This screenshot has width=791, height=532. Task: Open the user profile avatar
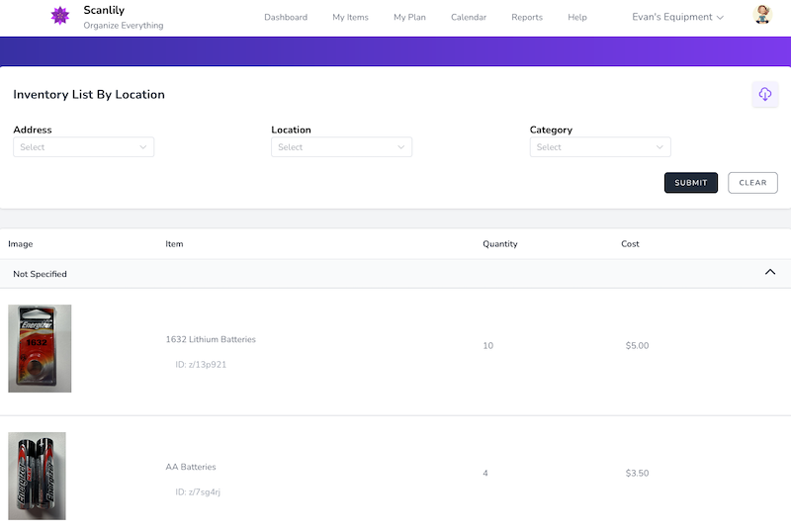762,15
